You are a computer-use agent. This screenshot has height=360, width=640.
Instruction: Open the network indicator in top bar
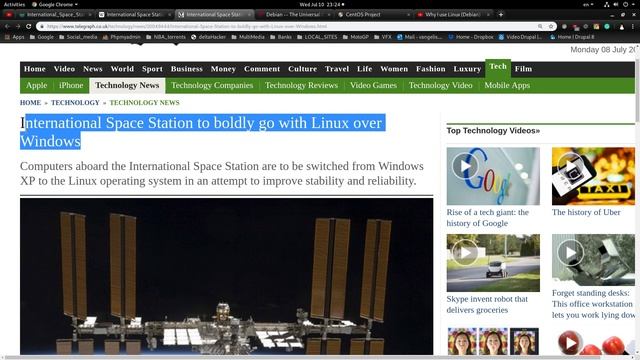606,4
